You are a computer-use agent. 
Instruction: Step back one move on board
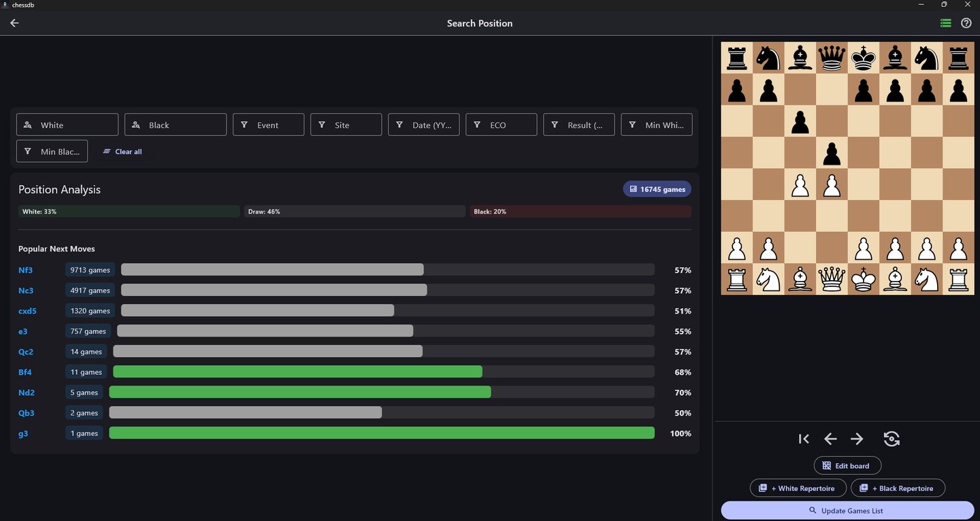coord(830,439)
